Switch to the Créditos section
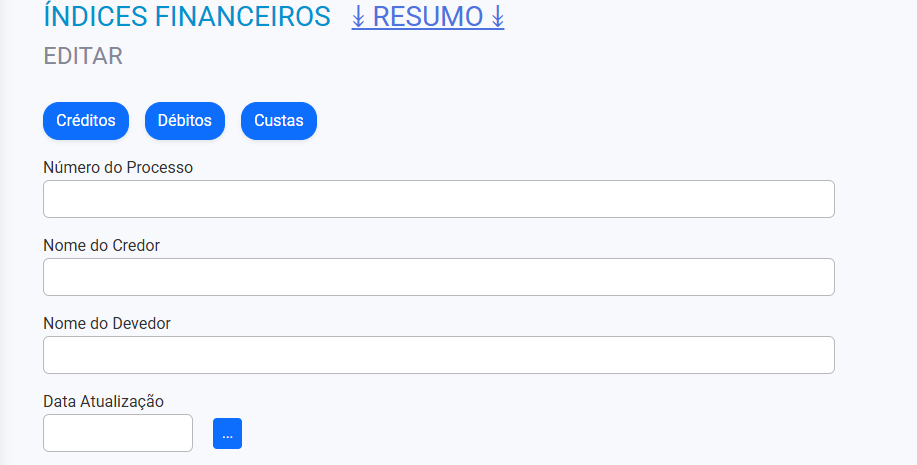The height and width of the screenshot is (465, 917). click(86, 121)
